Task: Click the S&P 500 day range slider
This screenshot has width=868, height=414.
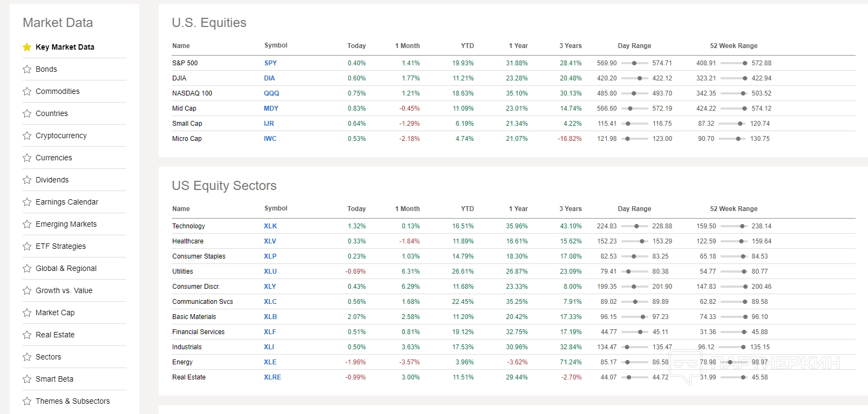Action: (634, 63)
